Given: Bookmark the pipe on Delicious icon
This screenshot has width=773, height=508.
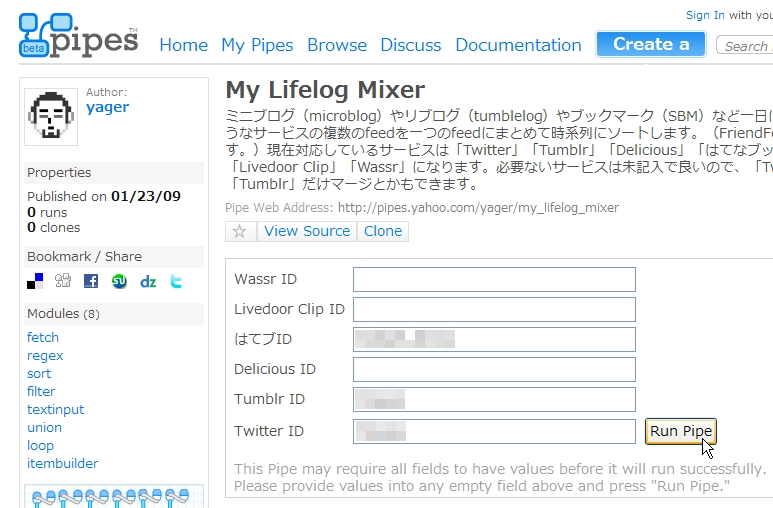Looking at the screenshot, I should click(35, 281).
